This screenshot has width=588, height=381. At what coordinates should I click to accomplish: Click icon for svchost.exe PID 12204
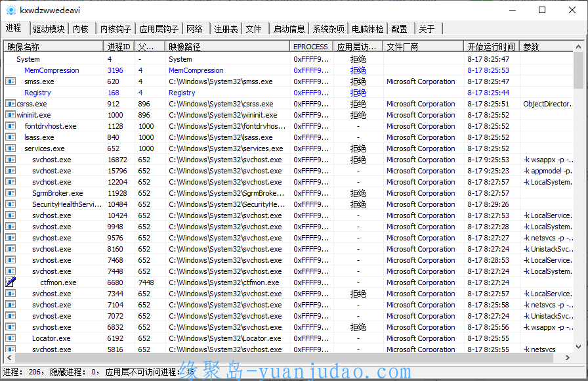(x=10, y=182)
